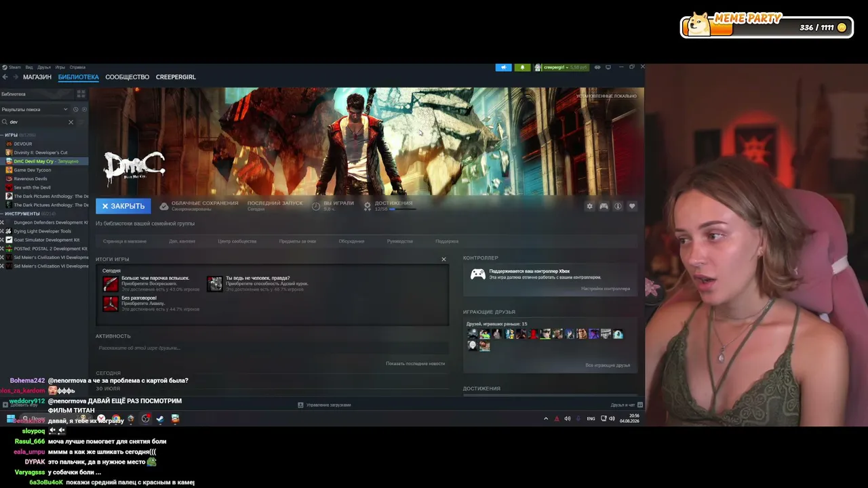This screenshot has height=488, width=868.
Task: Click the cloud saves status icon
Action: [163, 206]
